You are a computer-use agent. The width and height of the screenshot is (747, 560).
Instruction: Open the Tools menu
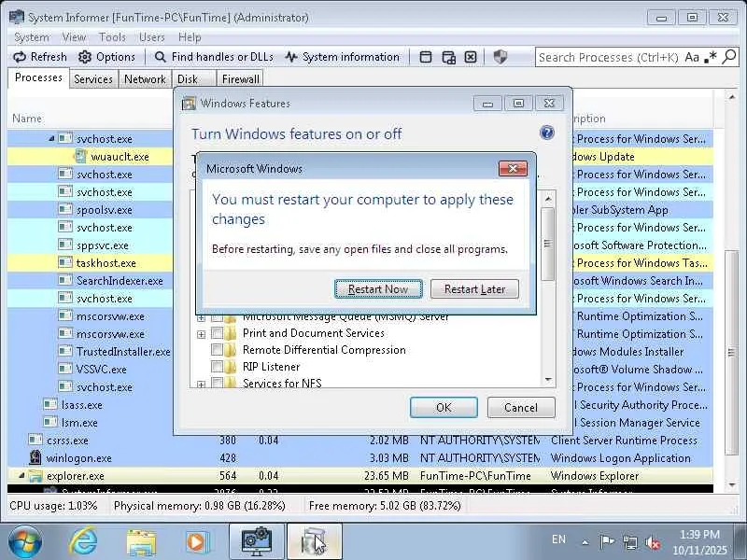click(x=112, y=37)
